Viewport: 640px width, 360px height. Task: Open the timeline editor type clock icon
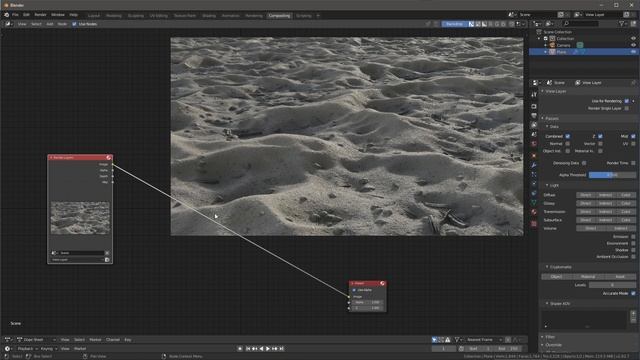(8, 349)
